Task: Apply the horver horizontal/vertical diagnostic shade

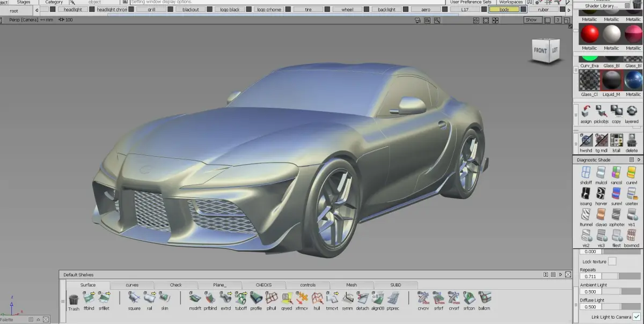Action: click(x=601, y=195)
